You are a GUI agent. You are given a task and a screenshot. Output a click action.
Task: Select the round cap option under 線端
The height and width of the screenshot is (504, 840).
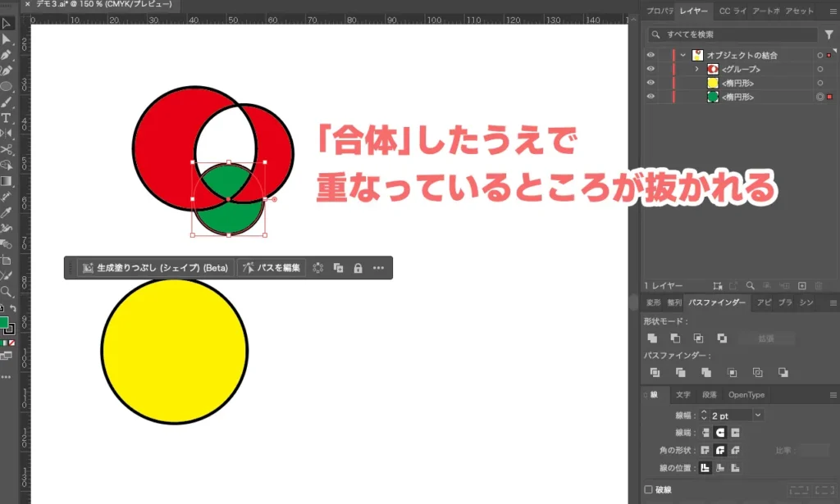click(720, 432)
